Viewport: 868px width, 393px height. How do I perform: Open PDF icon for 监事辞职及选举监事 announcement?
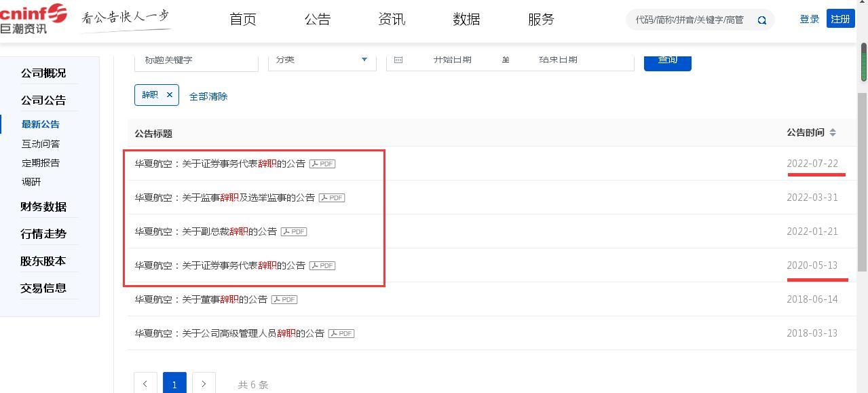(x=332, y=198)
